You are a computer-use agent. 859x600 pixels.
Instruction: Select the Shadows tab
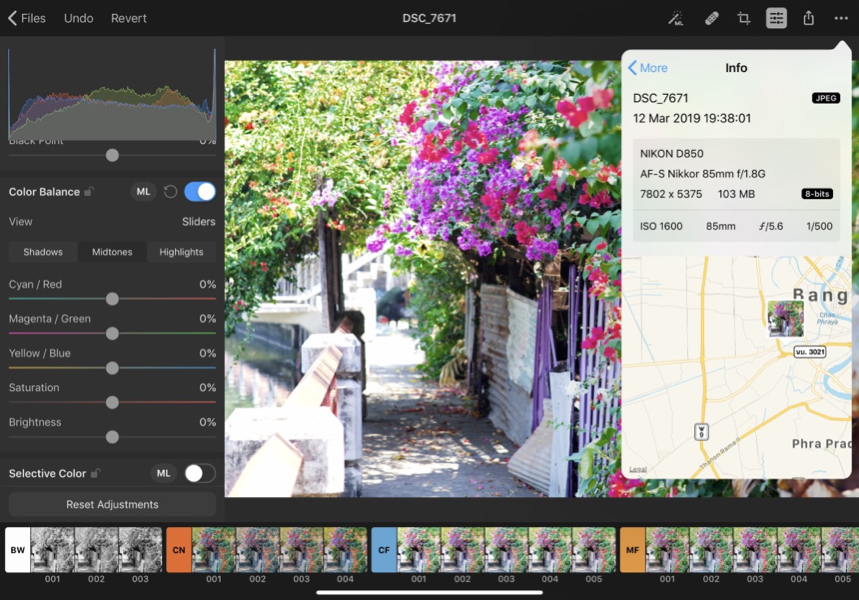43,252
